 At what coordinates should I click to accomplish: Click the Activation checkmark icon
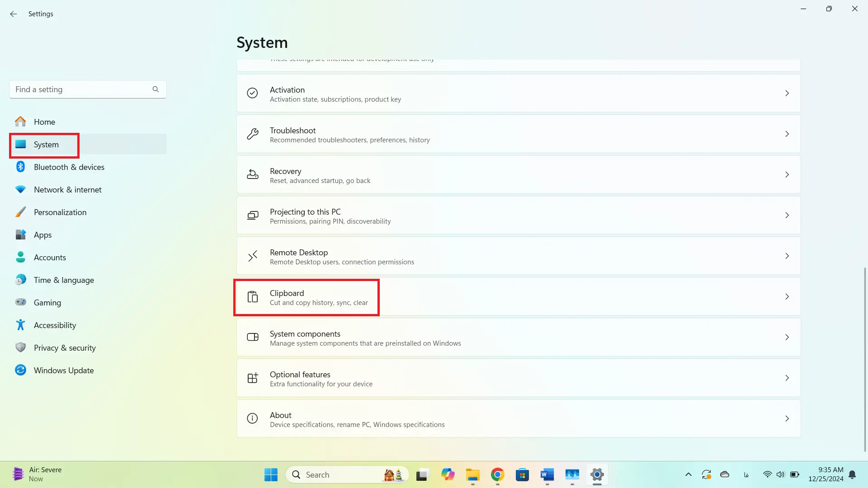pos(252,93)
